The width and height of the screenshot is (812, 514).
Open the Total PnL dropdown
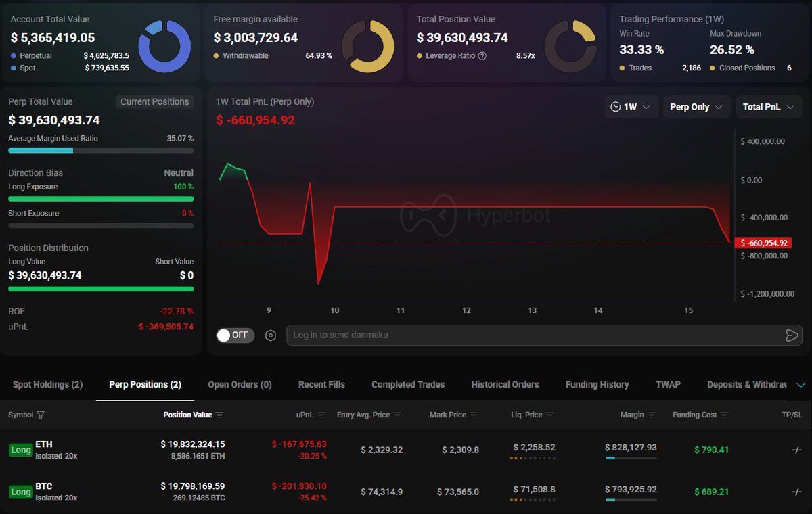point(768,107)
